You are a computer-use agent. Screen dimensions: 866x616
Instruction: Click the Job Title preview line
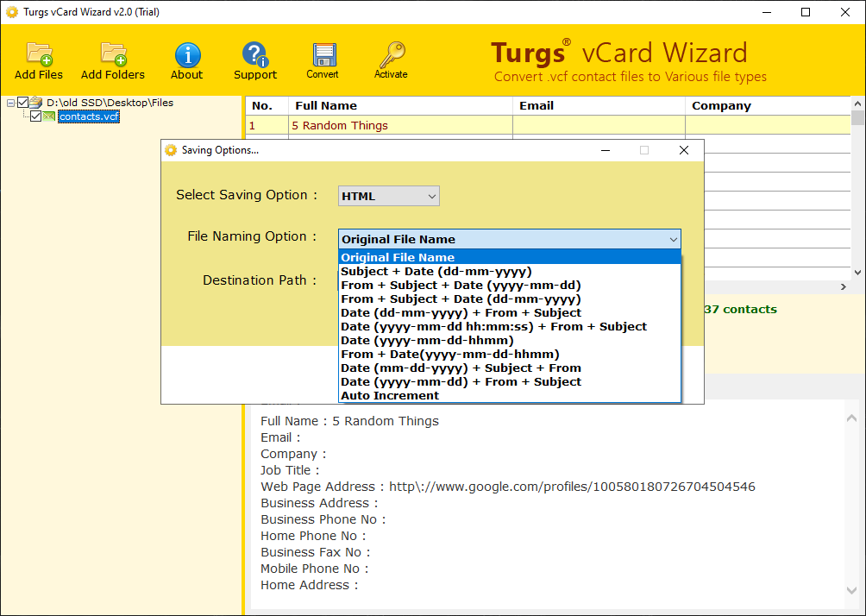290,470
